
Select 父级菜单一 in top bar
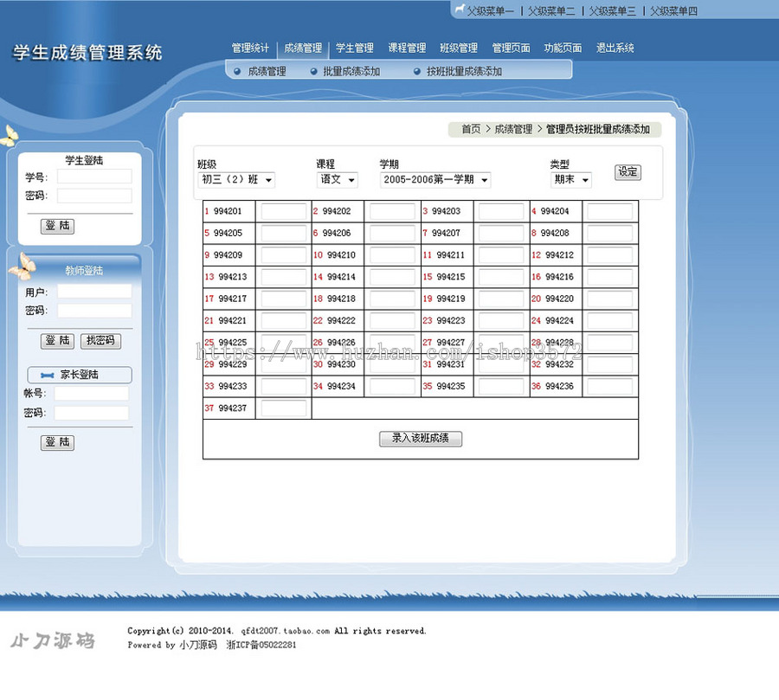[x=491, y=11]
